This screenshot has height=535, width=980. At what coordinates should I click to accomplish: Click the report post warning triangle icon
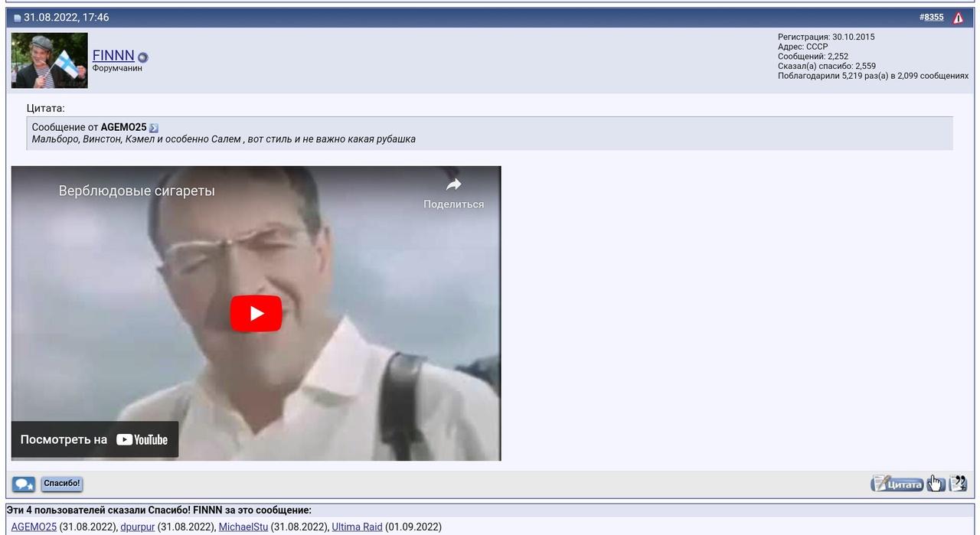(958, 18)
